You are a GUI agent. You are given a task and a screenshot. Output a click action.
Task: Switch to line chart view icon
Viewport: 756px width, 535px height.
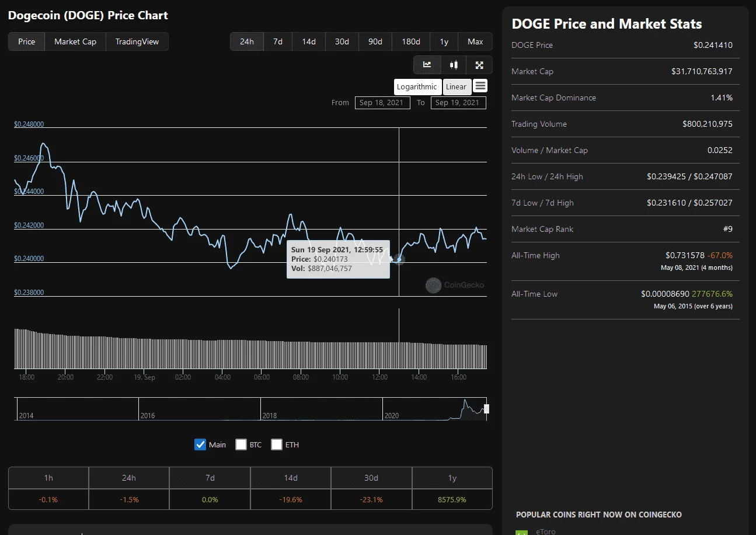427,65
